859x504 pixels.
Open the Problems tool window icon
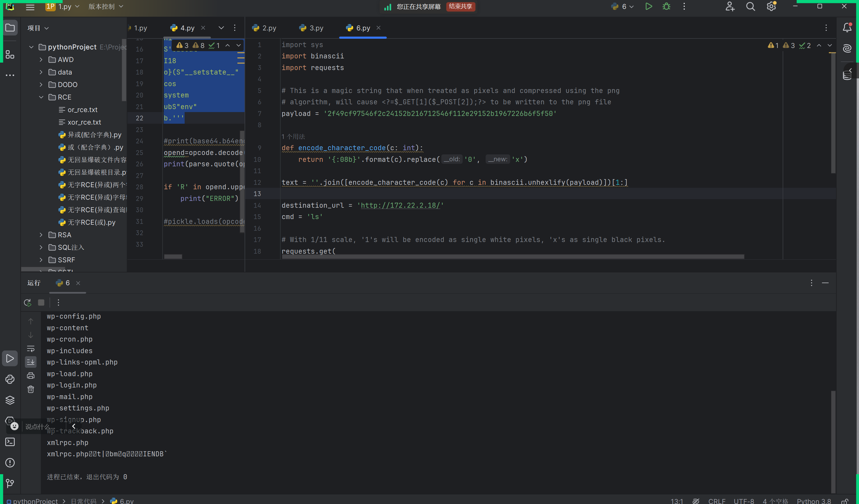[10, 463]
